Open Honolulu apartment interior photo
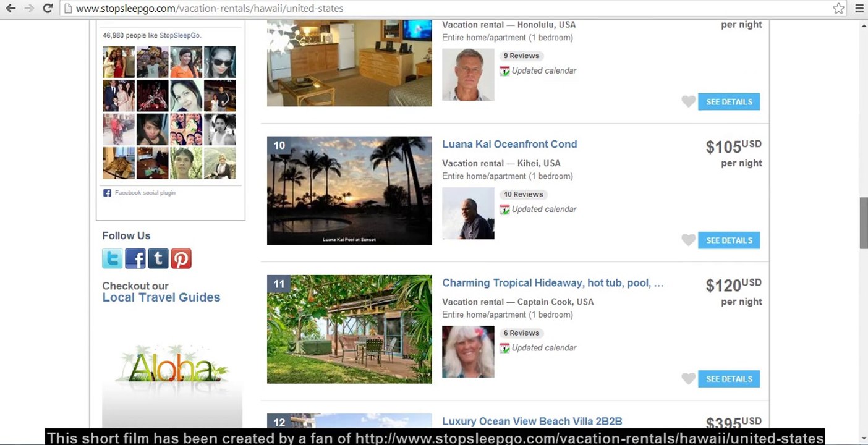Image resolution: width=868 pixels, height=445 pixels. pos(349,62)
